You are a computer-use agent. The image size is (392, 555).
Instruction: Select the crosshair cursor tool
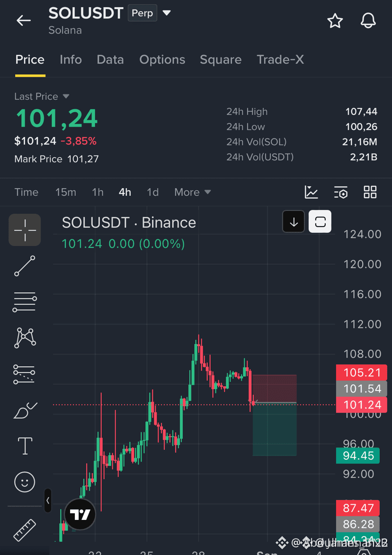pos(25,230)
